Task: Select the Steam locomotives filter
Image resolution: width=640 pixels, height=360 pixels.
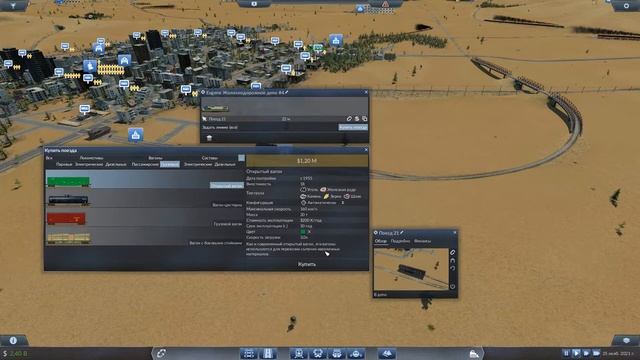Action: coord(64,164)
